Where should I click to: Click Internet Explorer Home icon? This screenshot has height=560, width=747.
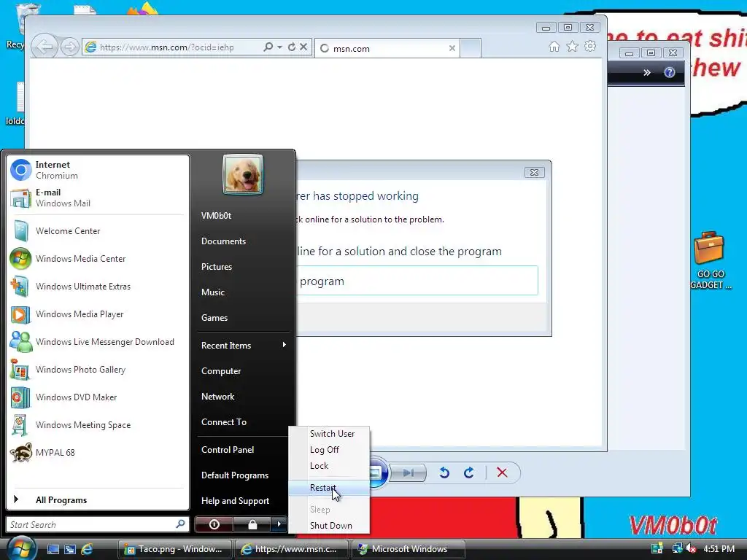(554, 46)
